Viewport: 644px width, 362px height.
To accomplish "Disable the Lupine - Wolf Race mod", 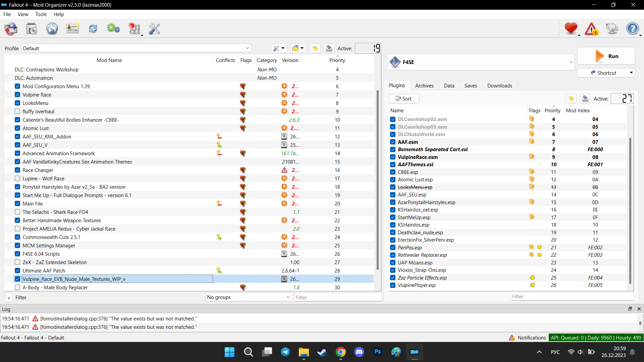I will [x=17, y=178].
